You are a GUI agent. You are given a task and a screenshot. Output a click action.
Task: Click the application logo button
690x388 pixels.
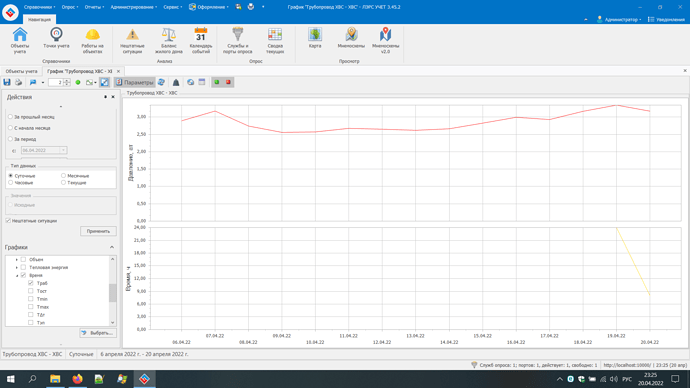[10, 12]
